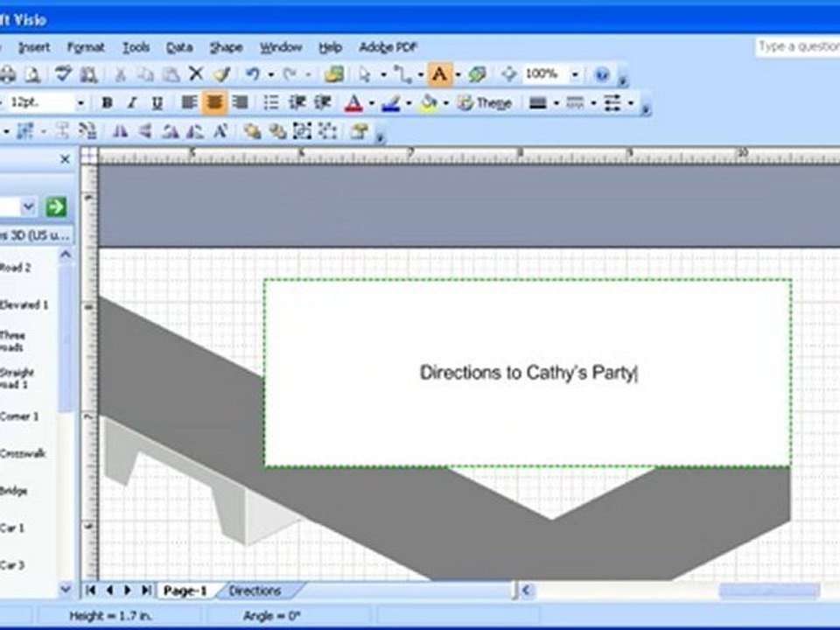
Task: Click the Delete X icon
Action: click(x=196, y=73)
